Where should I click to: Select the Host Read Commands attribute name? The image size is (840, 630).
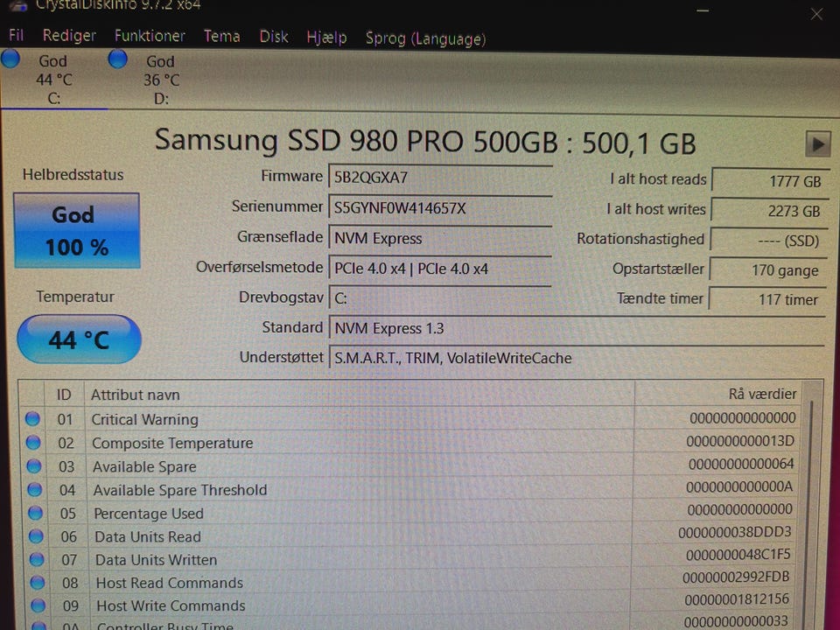(x=169, y=583)
